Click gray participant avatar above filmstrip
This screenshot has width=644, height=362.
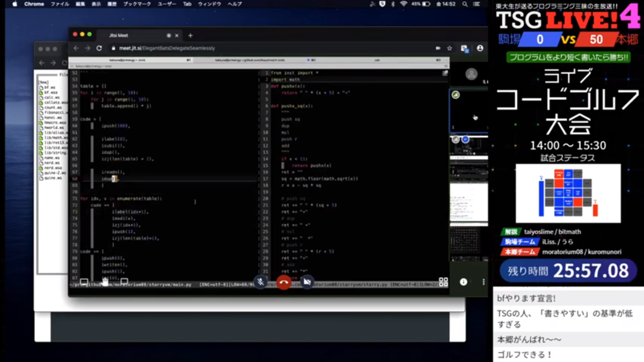pyautogui.click(x=471, y=74)
